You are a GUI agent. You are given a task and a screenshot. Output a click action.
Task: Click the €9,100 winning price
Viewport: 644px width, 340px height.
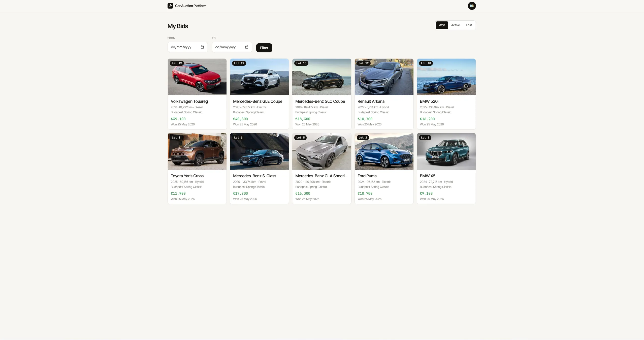(426, 193)
